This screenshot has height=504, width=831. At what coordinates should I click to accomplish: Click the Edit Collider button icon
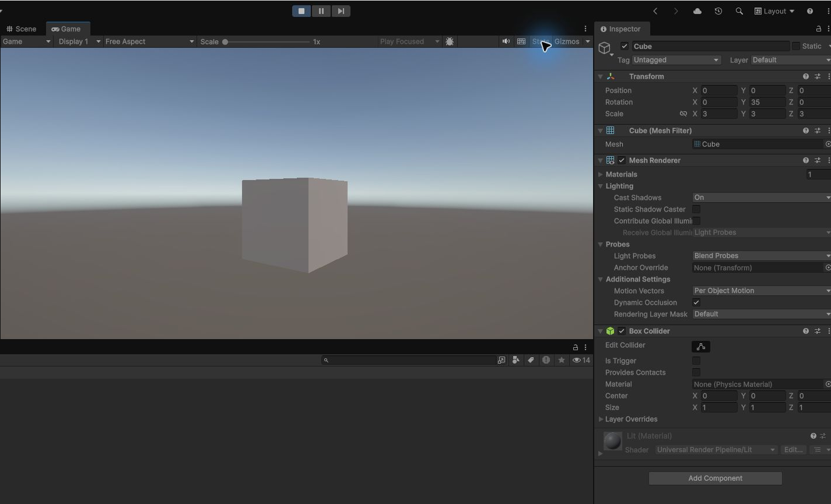[x=701, y=347]
